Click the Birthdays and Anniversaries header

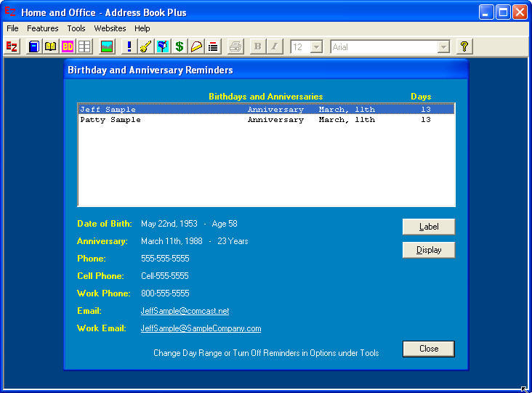pos(266,97)
